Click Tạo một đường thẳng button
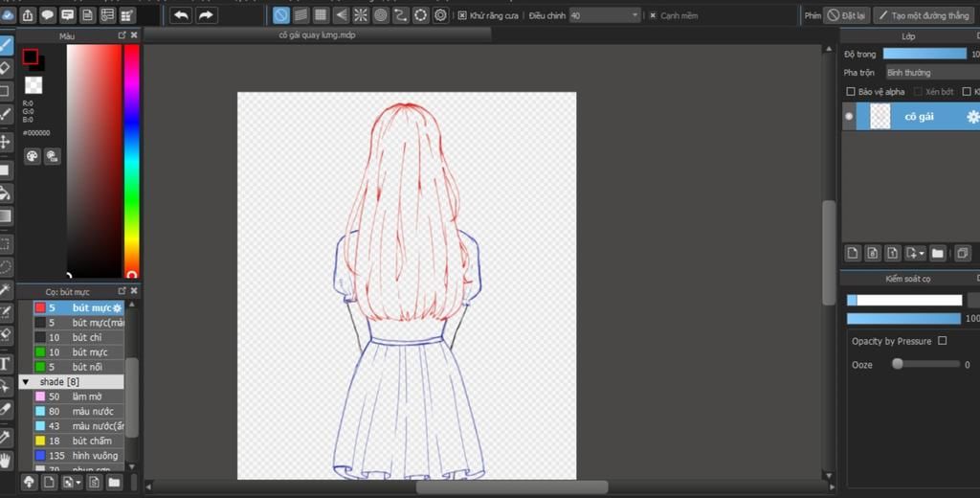This screenshot has width=980, height=498. pos(923,15)
